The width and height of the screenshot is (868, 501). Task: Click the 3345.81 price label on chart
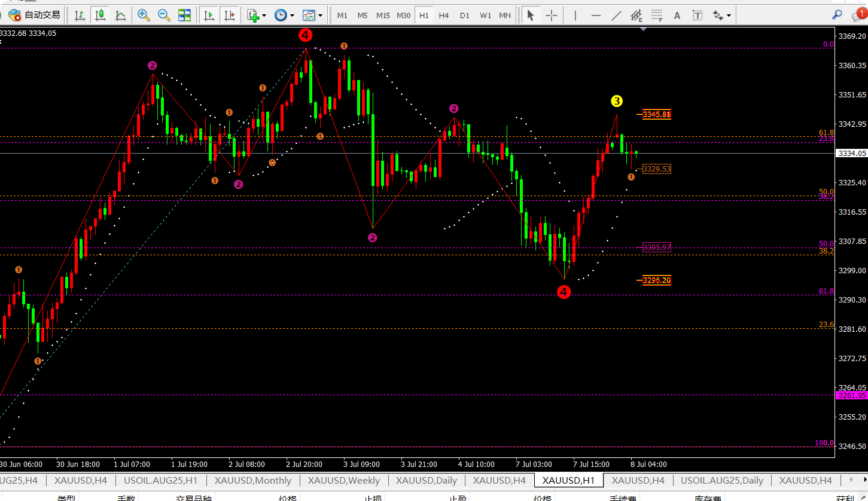click(657, 114)
